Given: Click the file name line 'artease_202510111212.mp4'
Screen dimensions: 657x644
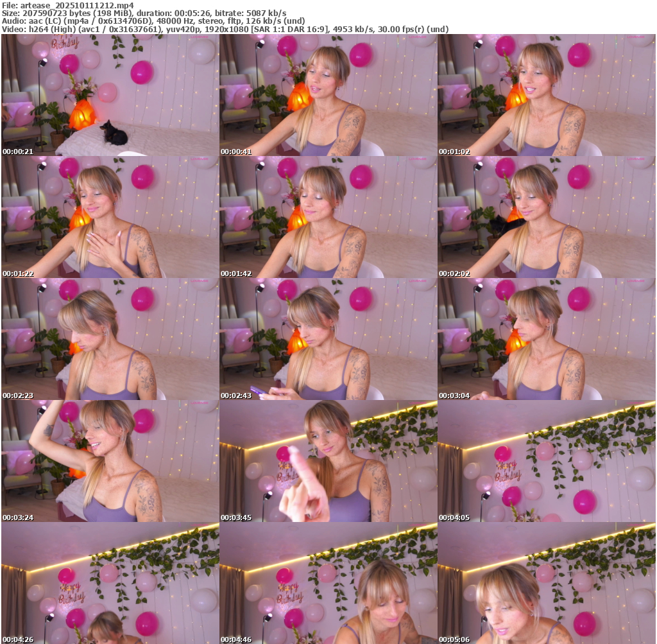Looking at the screenshot, I should pyautogui.click(x=68, y=5).
